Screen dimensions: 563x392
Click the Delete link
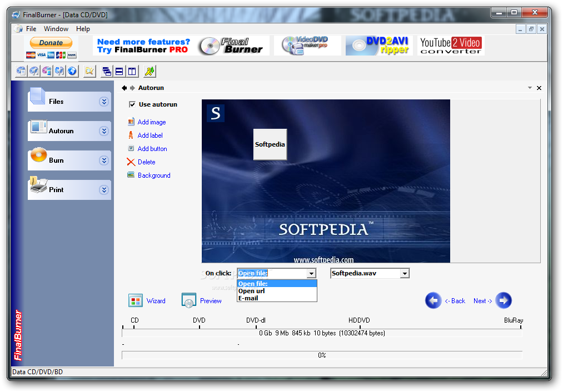[147, 162]
